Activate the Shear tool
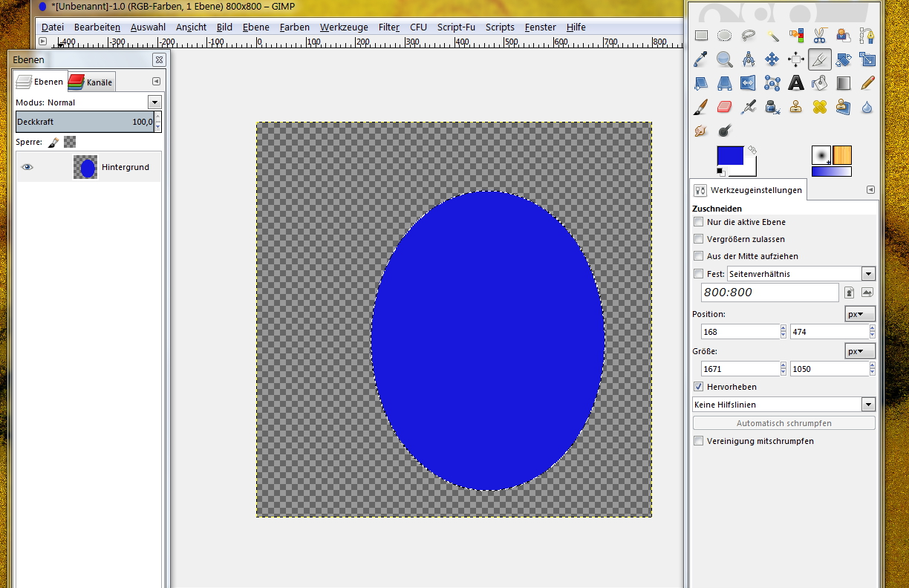This screenshot has width=909, height=588. point(701,83)
